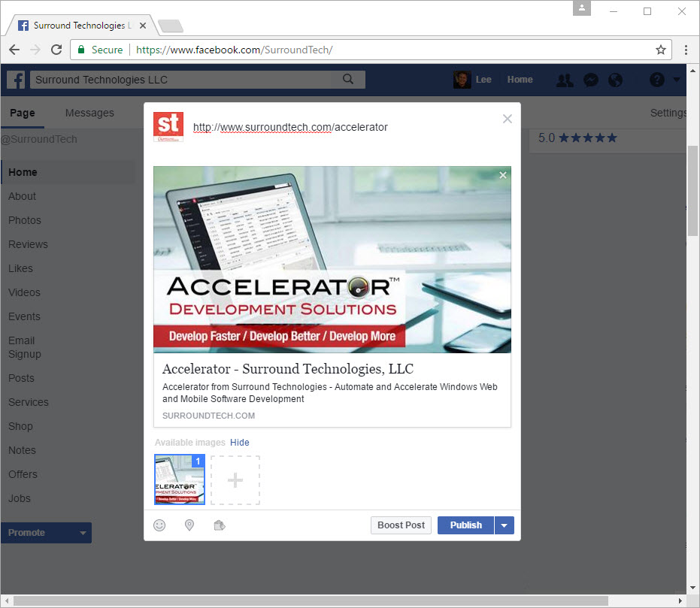Screen dimensions: 700x608
Task: Open the Messenger icon in header
Action: 591,80
